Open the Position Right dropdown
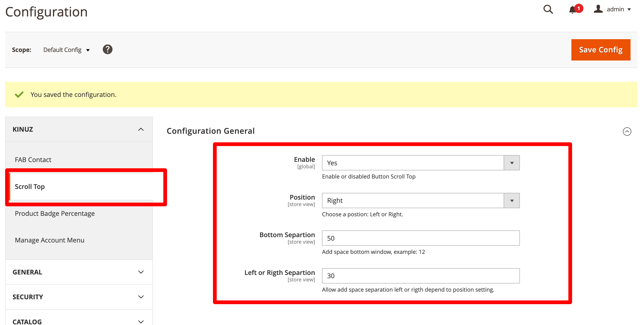 421,201
